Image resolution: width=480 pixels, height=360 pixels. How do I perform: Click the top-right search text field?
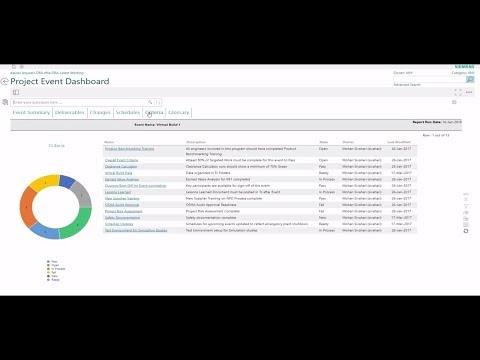point(429,79)
